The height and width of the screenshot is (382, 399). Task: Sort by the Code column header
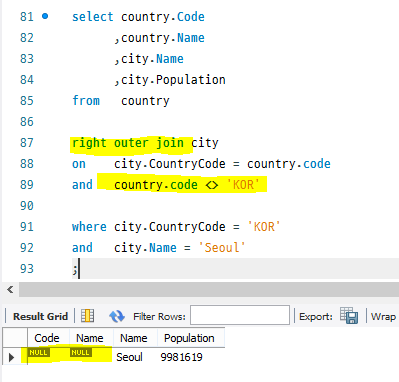click(47, 338)
